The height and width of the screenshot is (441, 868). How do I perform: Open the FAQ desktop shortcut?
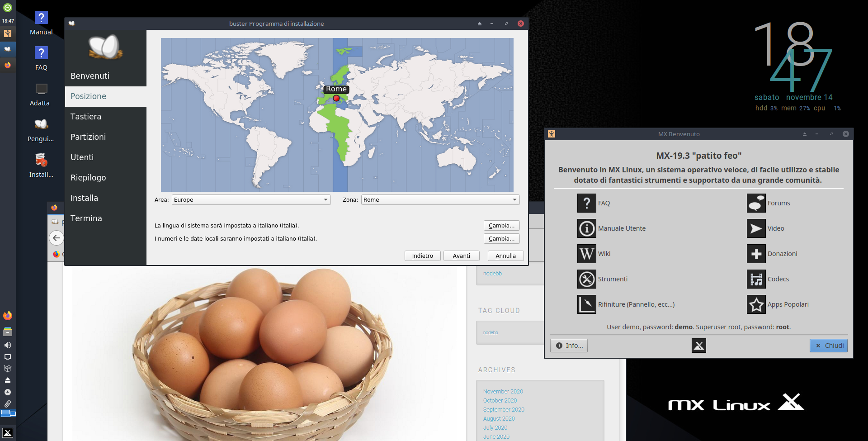click(41, 59)
